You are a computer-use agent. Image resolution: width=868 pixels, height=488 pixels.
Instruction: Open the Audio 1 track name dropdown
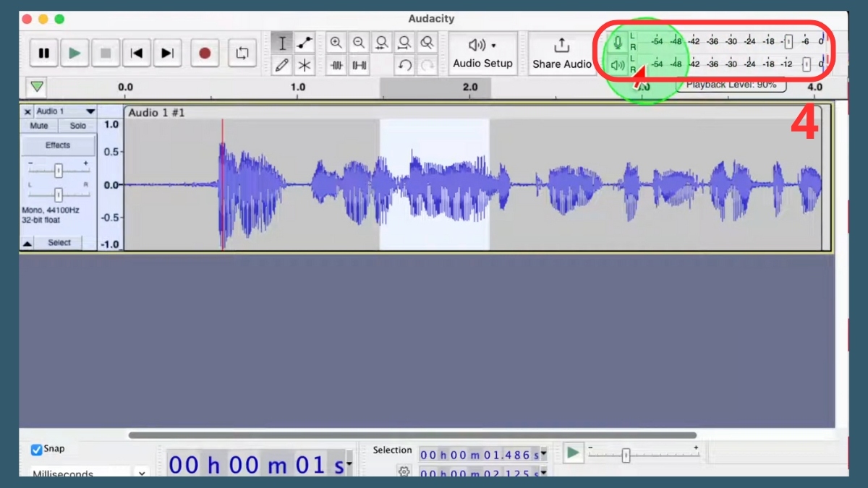click(x=90, y=111)
